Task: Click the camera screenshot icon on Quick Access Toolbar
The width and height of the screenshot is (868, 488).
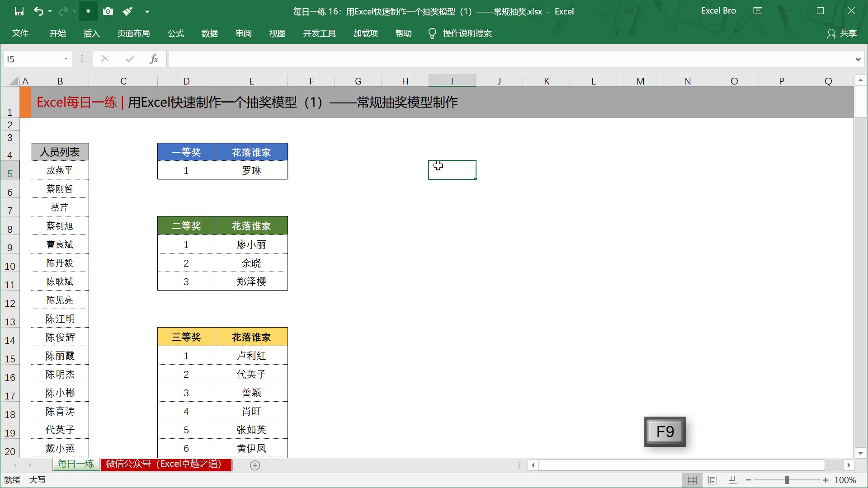Action: point(108,11)
